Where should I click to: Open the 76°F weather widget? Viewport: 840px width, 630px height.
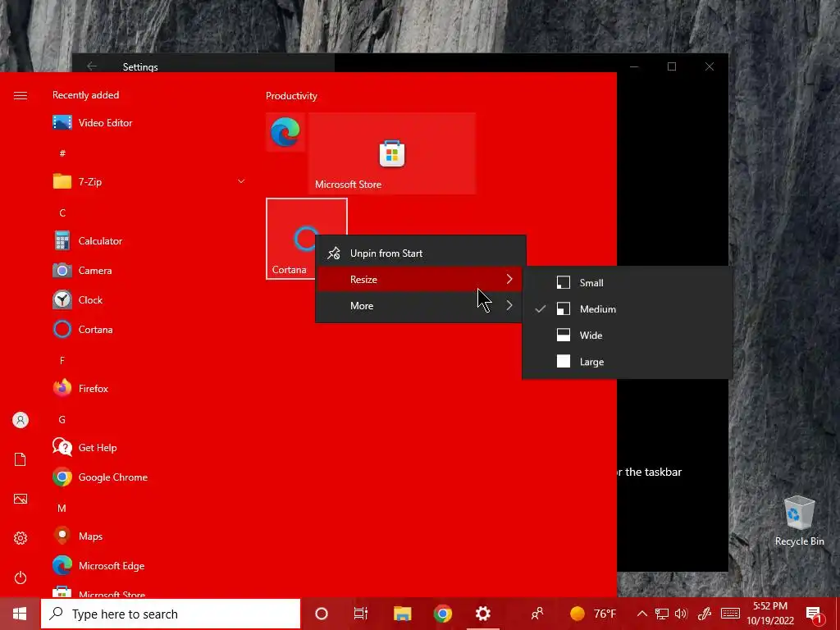tap(592, 614)
